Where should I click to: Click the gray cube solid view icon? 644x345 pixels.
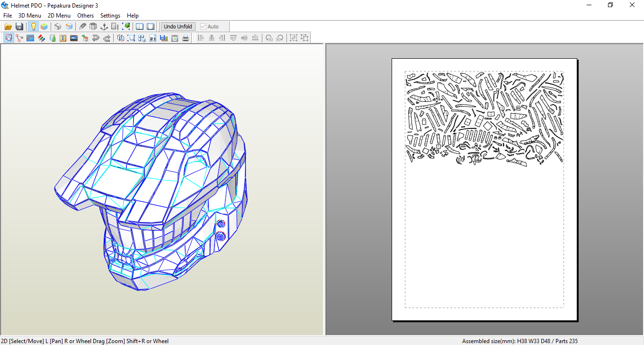point(58,27)
